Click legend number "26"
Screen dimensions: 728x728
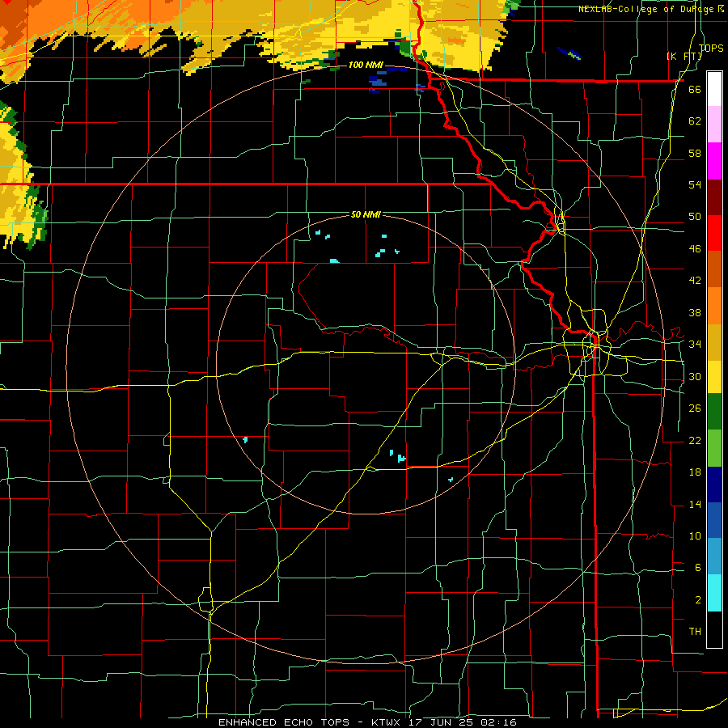[695, 408]
